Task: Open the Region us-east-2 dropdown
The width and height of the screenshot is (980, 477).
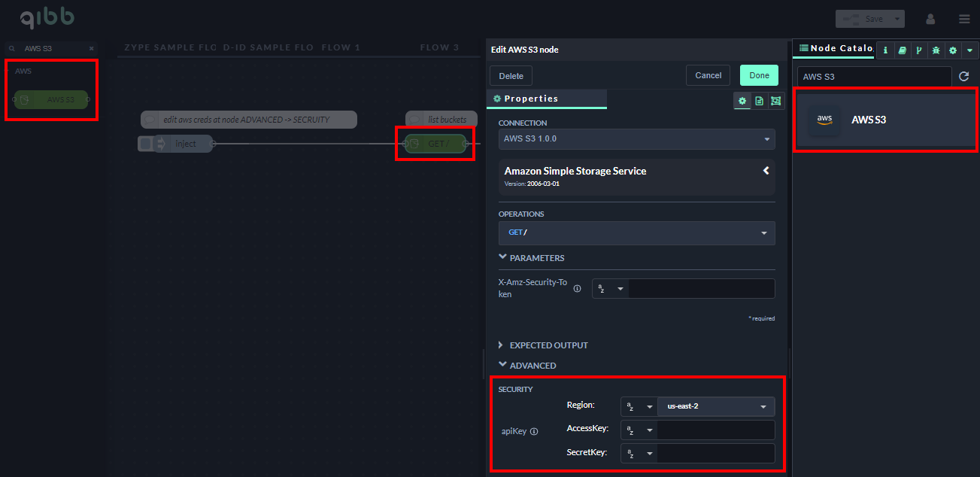Action: (715, 407)
